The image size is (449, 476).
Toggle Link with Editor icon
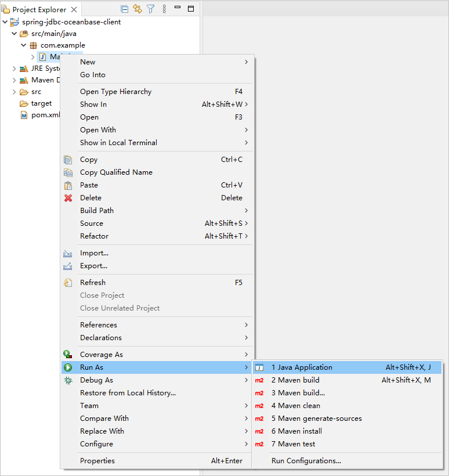[x=137, y=9]
